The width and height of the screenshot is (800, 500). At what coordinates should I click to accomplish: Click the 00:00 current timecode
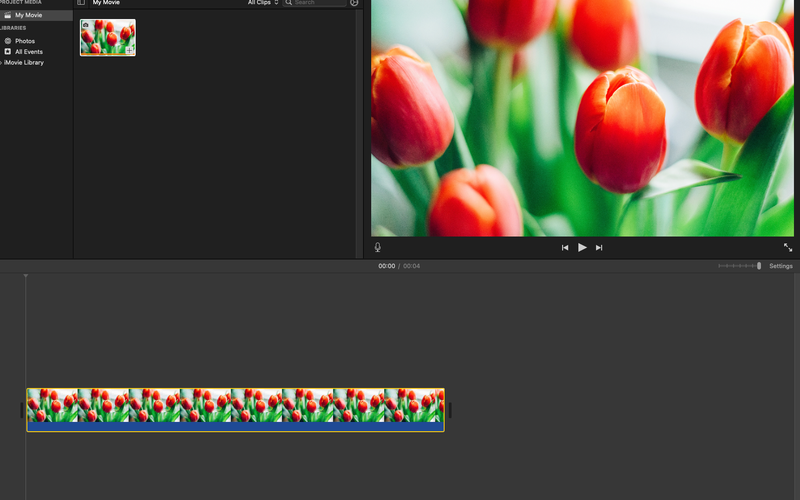(387, 266)
